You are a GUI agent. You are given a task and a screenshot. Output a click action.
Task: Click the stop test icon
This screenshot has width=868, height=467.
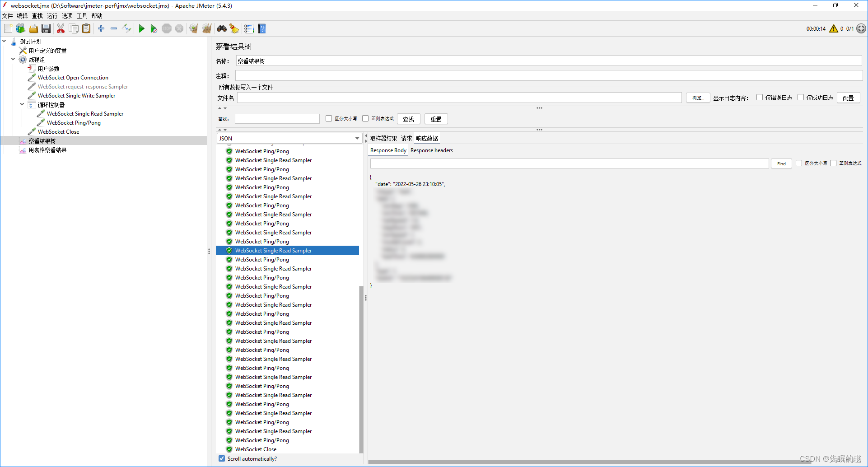point(167,29)
